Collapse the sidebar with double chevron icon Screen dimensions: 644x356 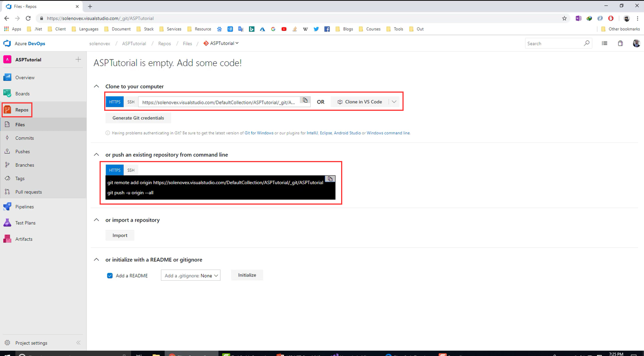pos(78,342)
